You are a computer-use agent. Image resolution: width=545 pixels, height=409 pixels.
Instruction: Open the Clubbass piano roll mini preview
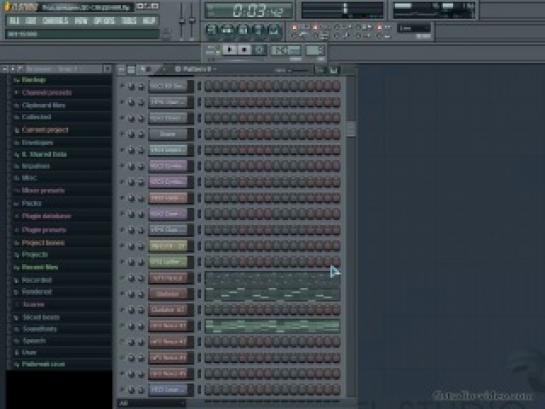coord(272,294)
